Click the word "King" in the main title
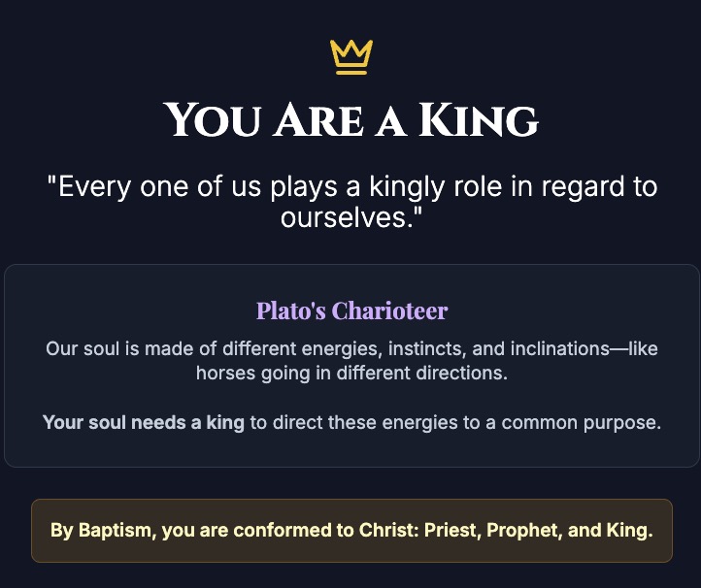 (x=478, y=121)
